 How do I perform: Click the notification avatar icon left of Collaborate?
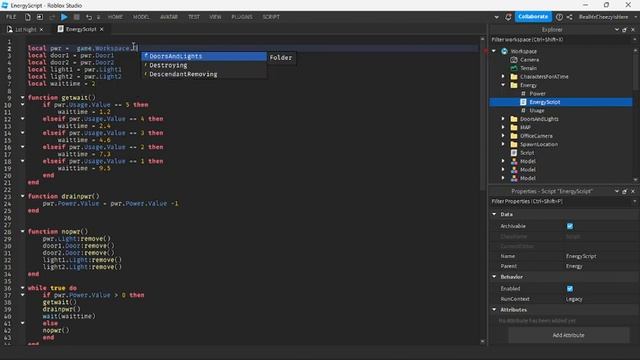pyautogui.click(x=508, y=17)
